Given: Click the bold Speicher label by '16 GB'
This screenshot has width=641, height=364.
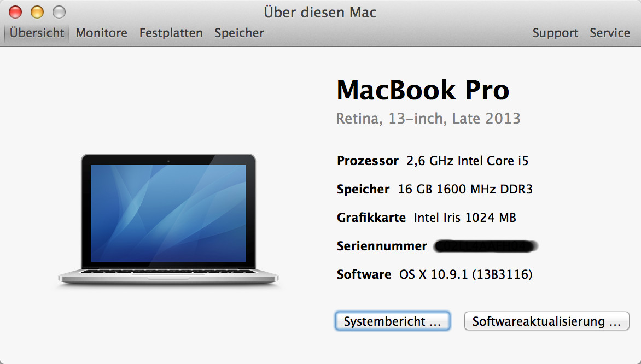Looking at the screenshot, I should (363, 189).
